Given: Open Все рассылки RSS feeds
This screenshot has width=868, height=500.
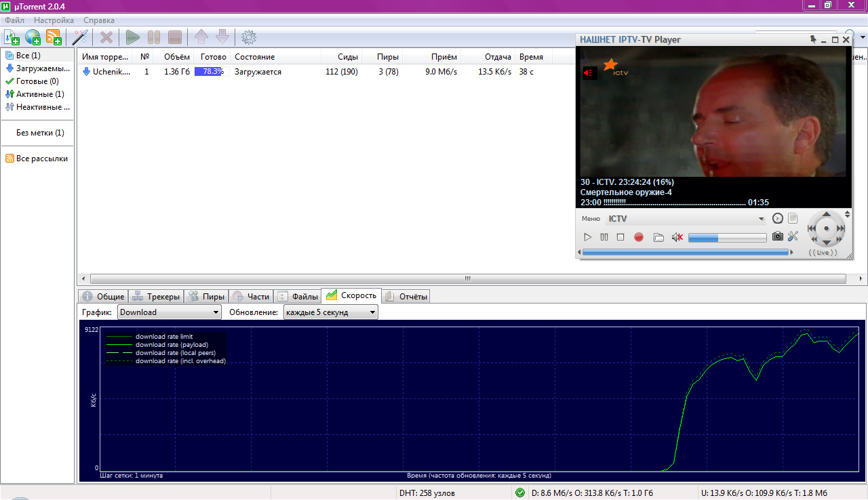Looking at the screenshot, I should (37, 159).
